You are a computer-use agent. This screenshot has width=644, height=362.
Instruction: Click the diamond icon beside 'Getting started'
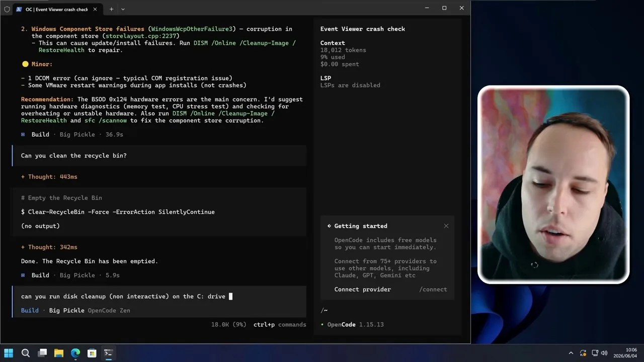[329, 226]
